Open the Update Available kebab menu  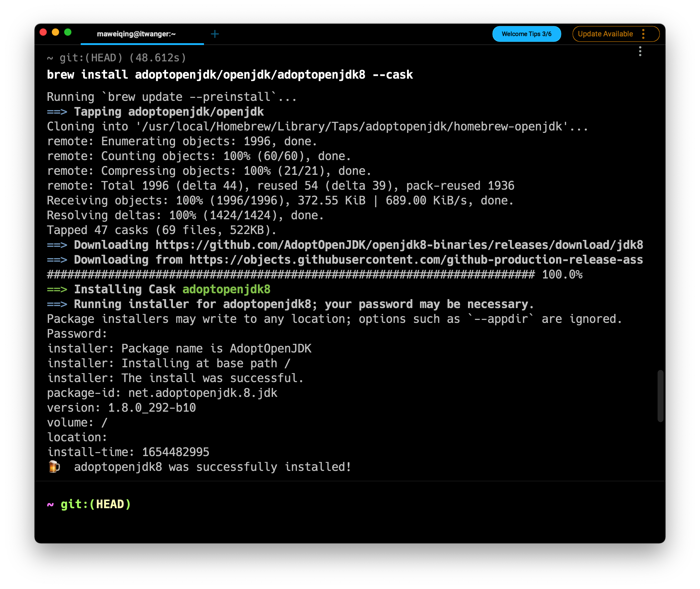click(643, 34)
